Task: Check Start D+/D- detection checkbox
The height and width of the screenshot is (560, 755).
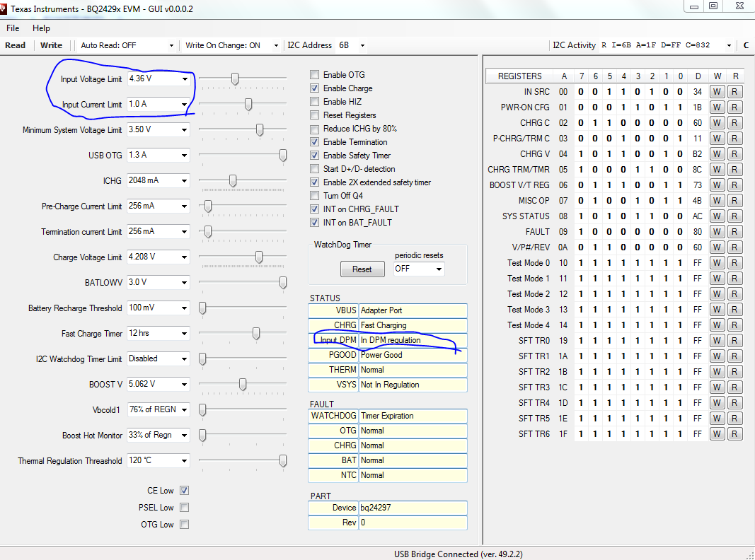Action: (x=314, y=169)
